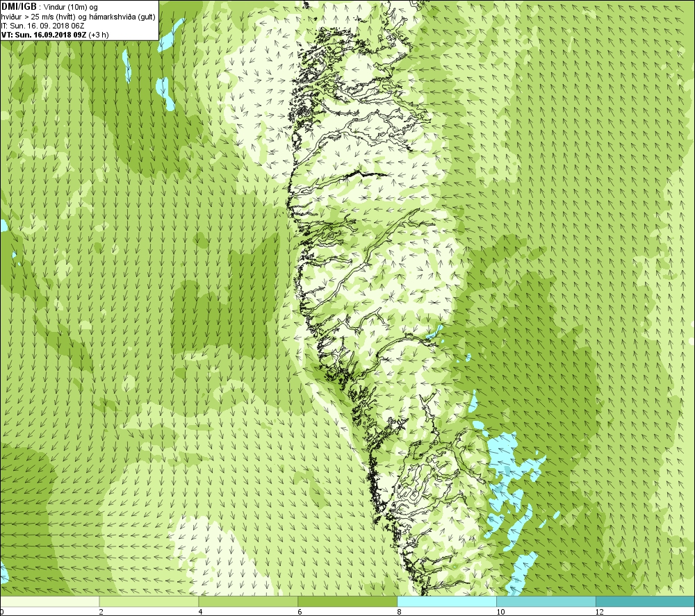
Task: Click the 4–6 m/s green swatch
Action: (x=248, y=601)
